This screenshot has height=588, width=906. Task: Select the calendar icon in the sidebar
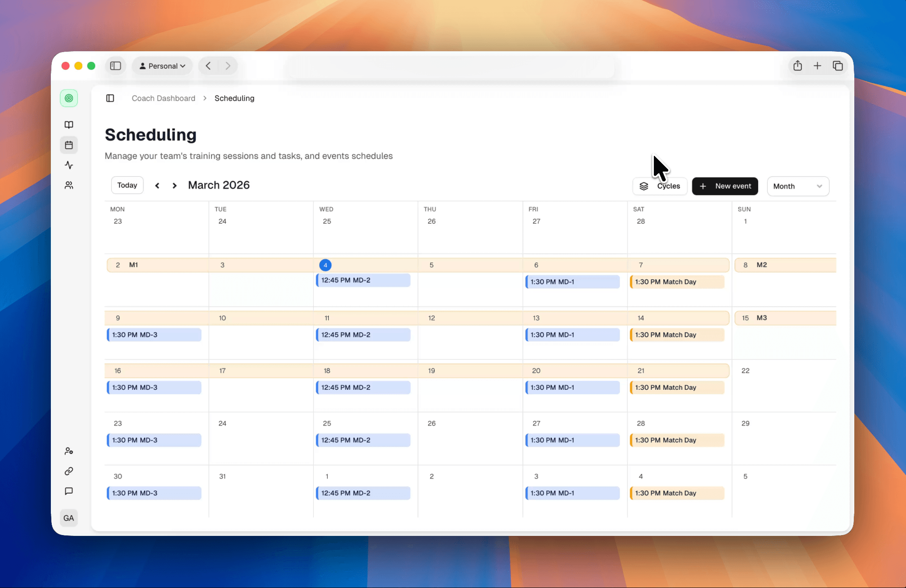(69, 144)
